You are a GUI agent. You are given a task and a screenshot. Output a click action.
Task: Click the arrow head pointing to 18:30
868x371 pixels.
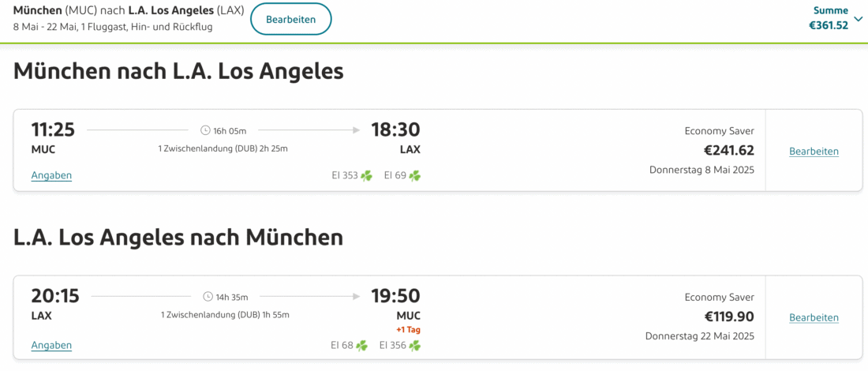click(357, 130)
